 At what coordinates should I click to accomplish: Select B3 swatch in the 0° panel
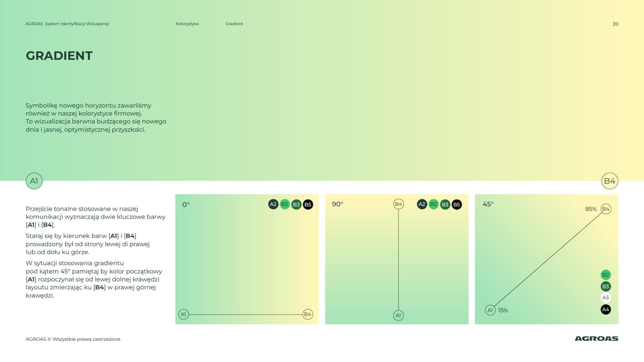coord(297,204)
